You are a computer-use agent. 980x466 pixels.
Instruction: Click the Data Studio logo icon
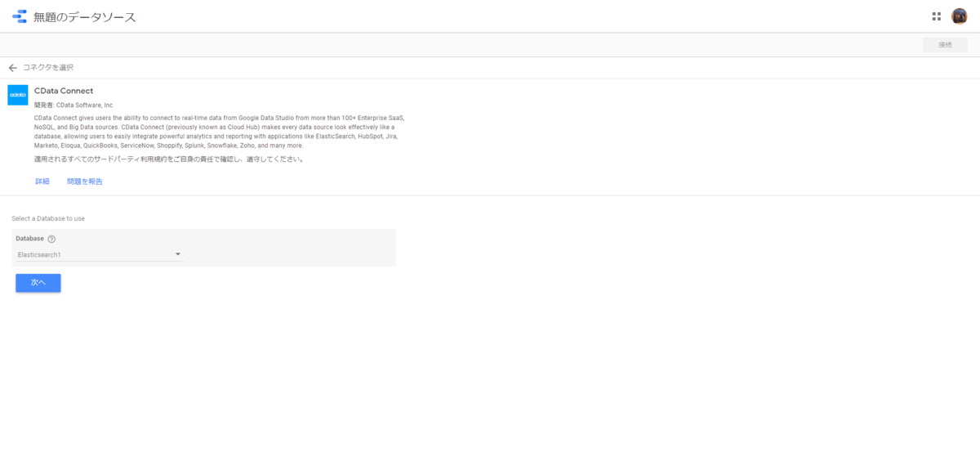click(x=20, y=16)
